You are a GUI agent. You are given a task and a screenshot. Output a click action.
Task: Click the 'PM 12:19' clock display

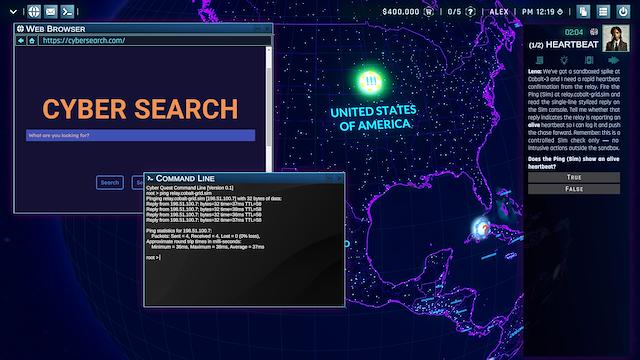[x=538, y=12]
